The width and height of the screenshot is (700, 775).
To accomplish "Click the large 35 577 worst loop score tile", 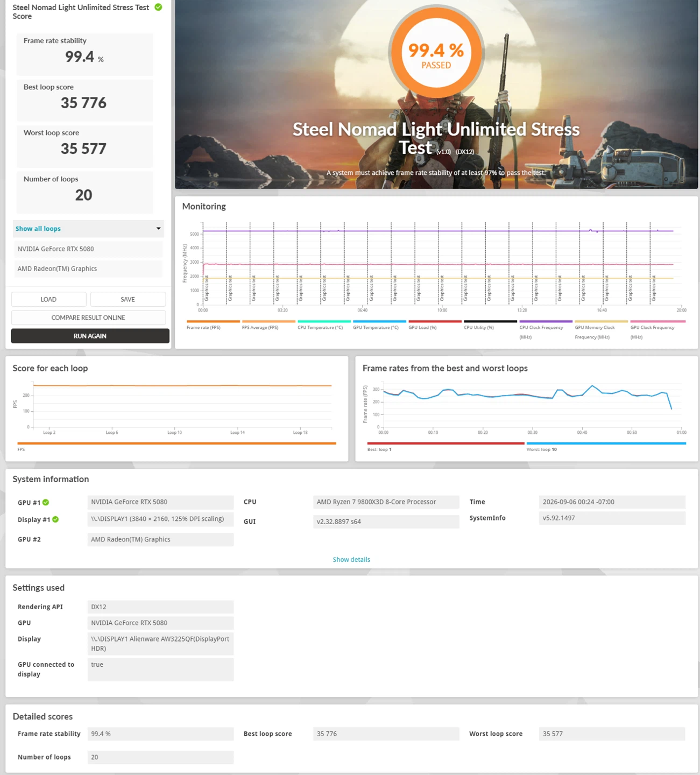I will coord(84,146).
